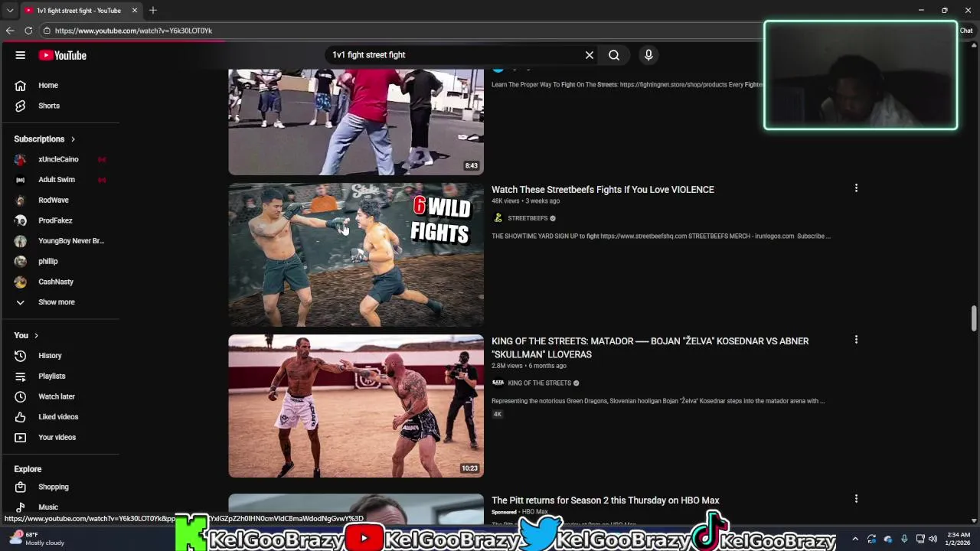Open xUncleCaino channel subscription

tap(60, 159)
